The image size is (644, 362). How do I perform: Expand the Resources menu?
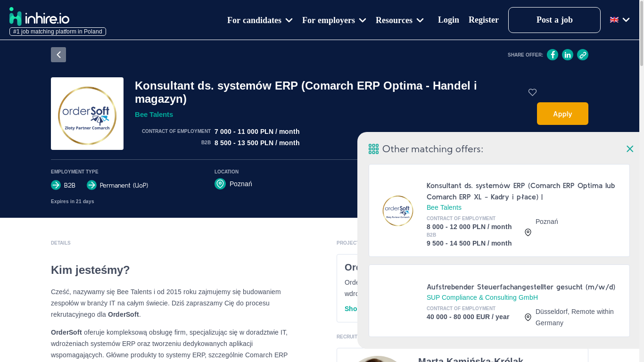pos(400,20)
